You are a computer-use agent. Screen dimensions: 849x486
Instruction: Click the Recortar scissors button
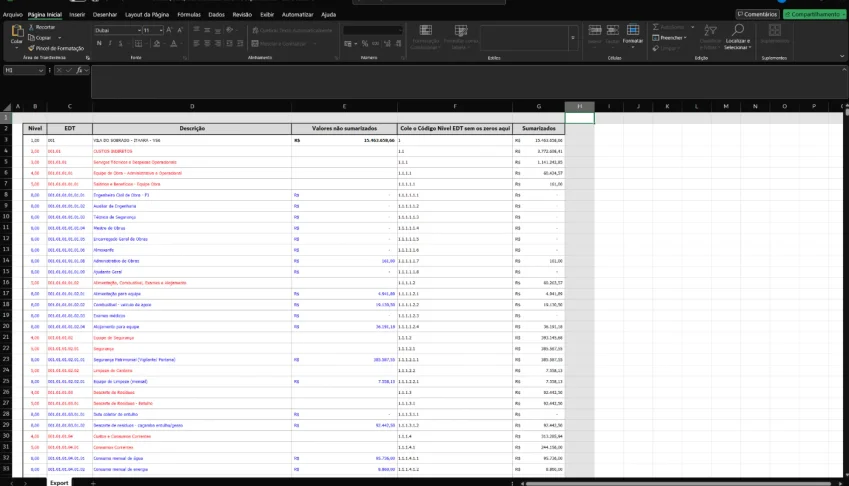42,27
